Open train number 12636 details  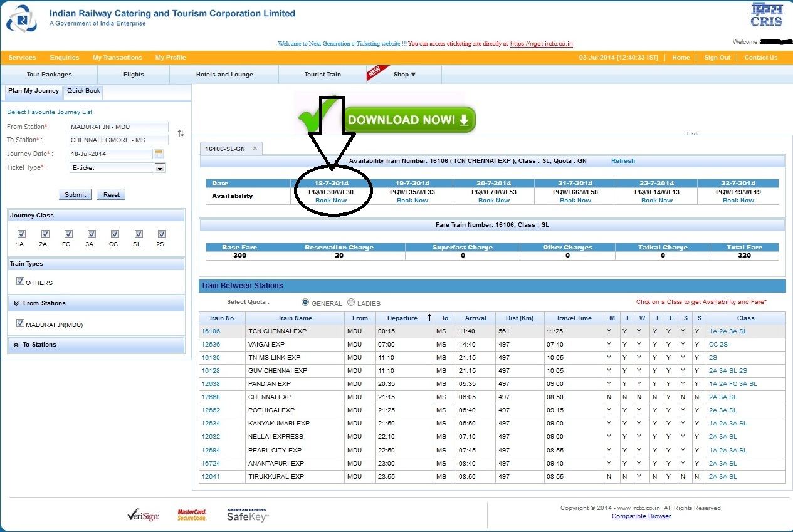point(211,345)
